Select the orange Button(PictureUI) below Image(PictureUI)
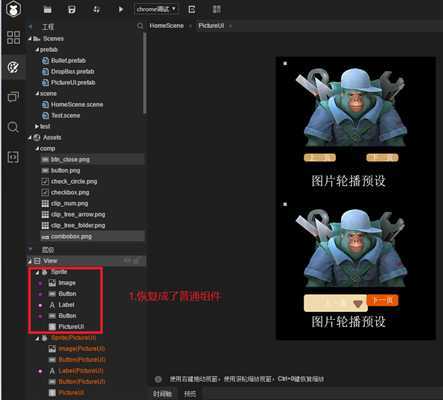The height and width of the screenshot is (400, 443). tap(82, 360)
